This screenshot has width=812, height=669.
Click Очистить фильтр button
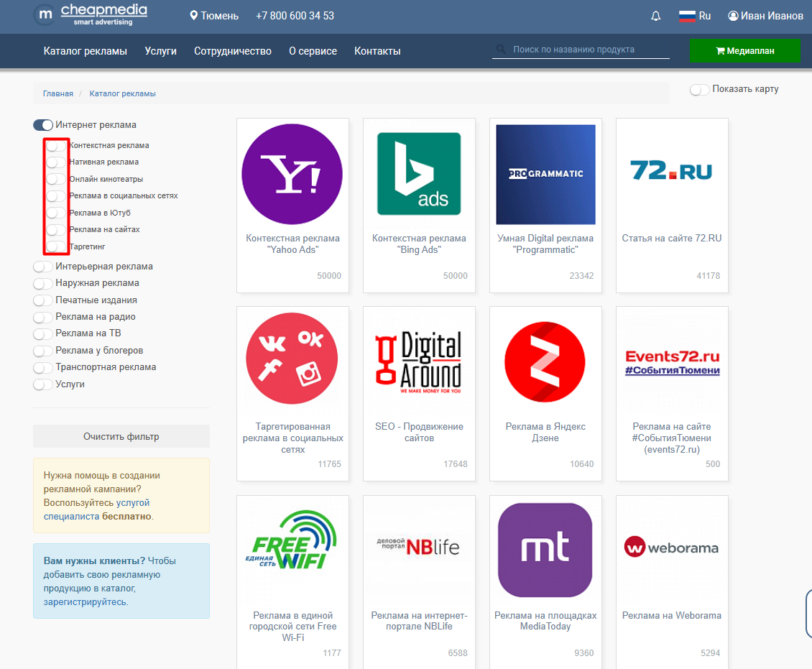point(121,436)
